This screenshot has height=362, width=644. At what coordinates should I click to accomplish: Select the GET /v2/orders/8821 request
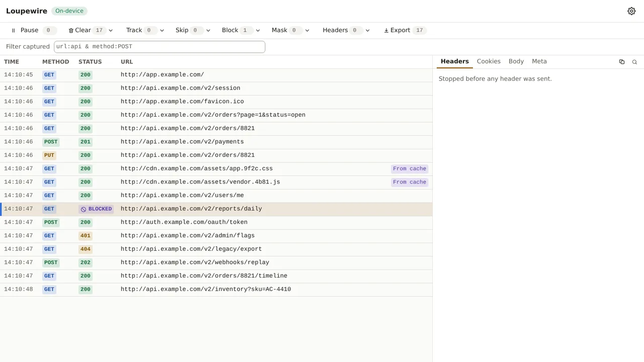(216, 129)
